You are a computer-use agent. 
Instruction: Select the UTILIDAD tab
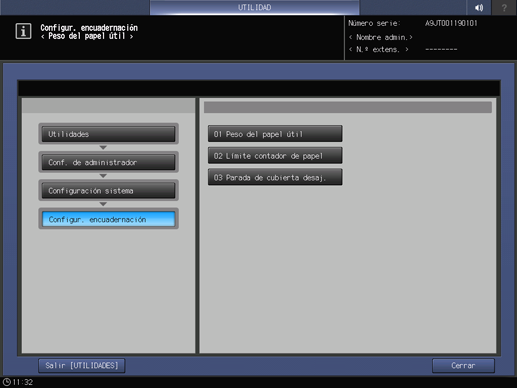[x=254, y=7]
